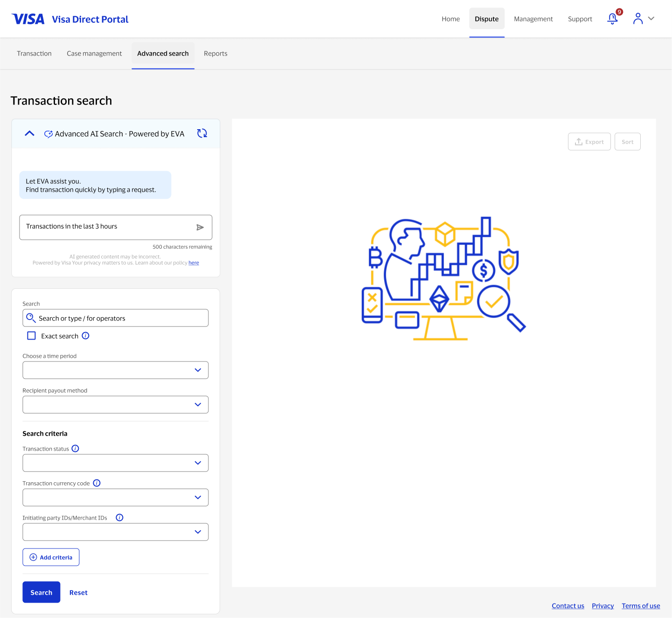
Task: Click the info icon next to Transaction status
Action: 75,448
